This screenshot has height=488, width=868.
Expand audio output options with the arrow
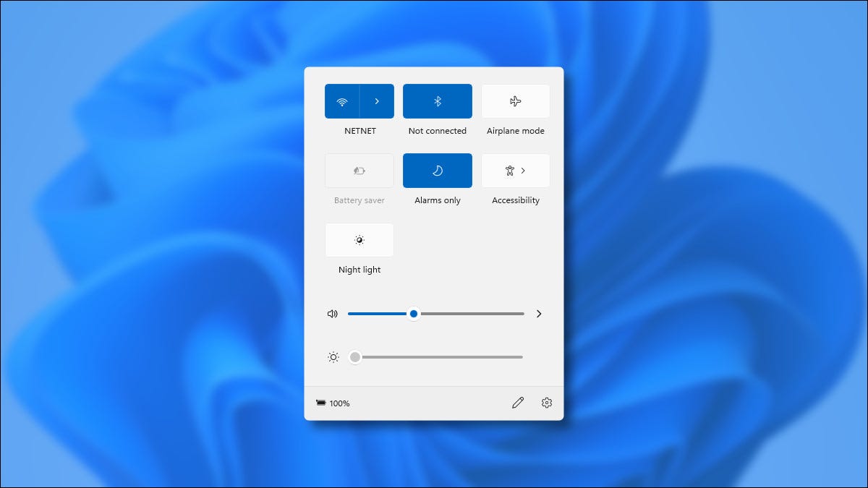(538, 313)
